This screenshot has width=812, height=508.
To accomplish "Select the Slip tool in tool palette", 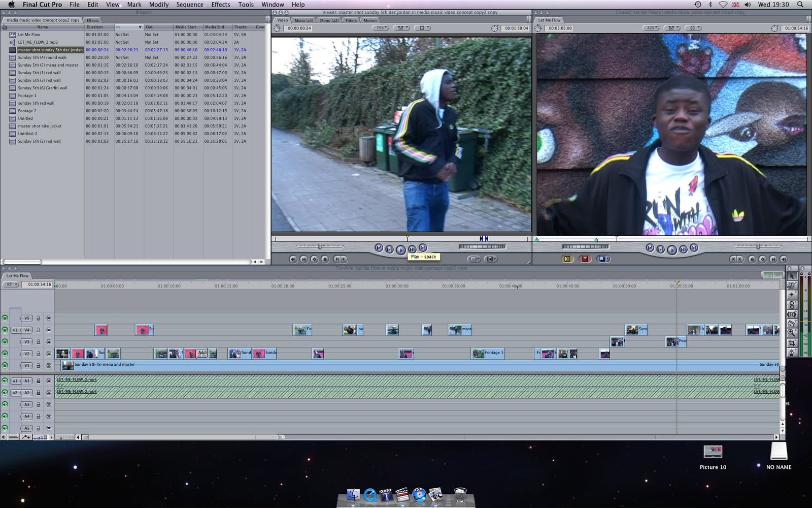I will [x=792, y=314].
